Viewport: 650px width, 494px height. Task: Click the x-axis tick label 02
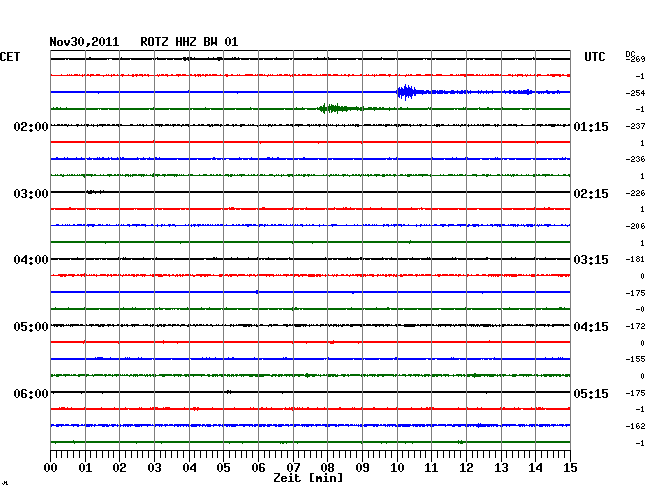point(119,468)
